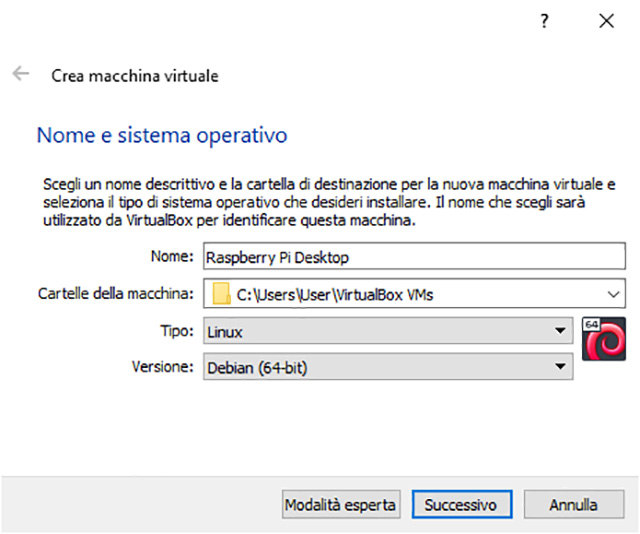The image size is (640, 534).
Task: Click the yellow folder icon in the machine folder field
Action: 221,294
